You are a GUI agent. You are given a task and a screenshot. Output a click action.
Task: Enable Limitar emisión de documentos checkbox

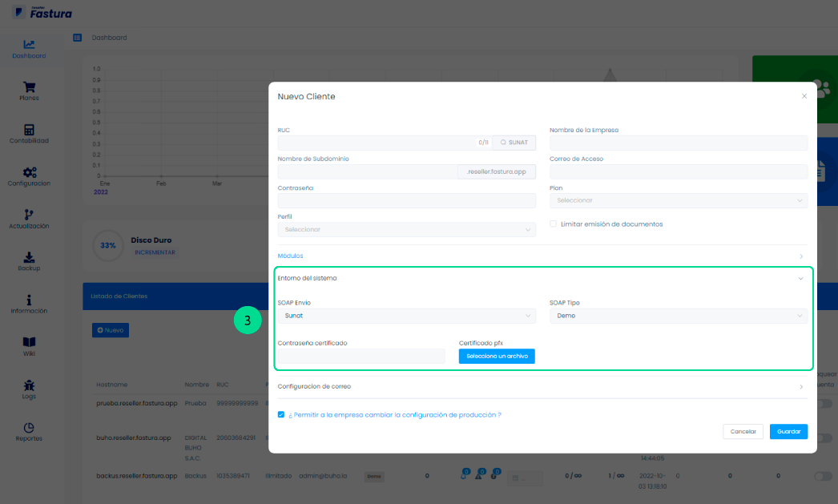coord(554,224)
